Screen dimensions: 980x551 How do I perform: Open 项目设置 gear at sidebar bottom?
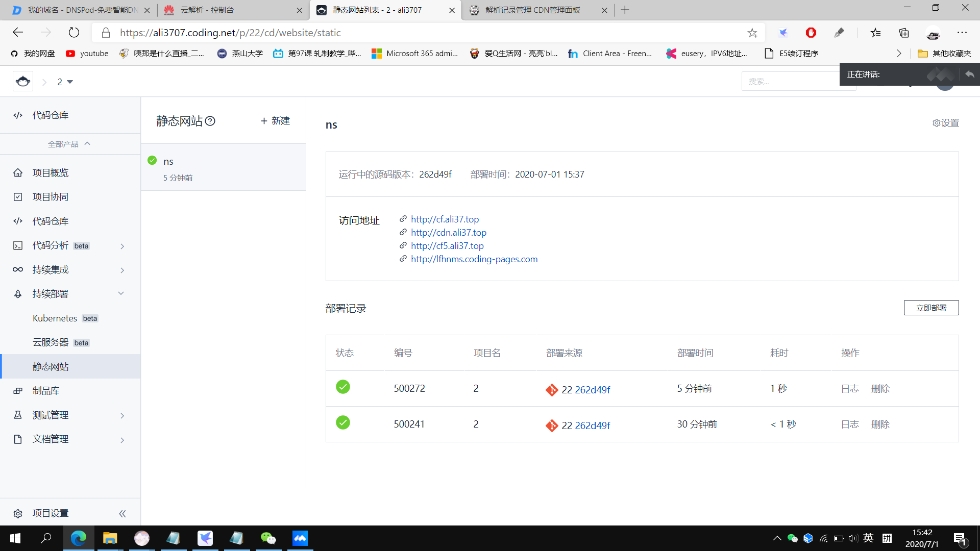[18, 513]
